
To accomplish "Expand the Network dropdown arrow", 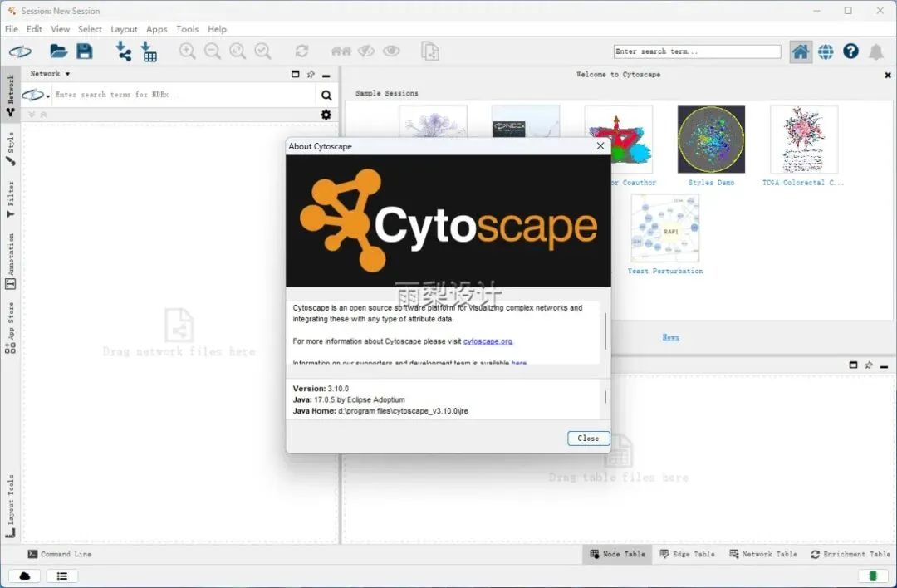I will [x=67, y=74].
